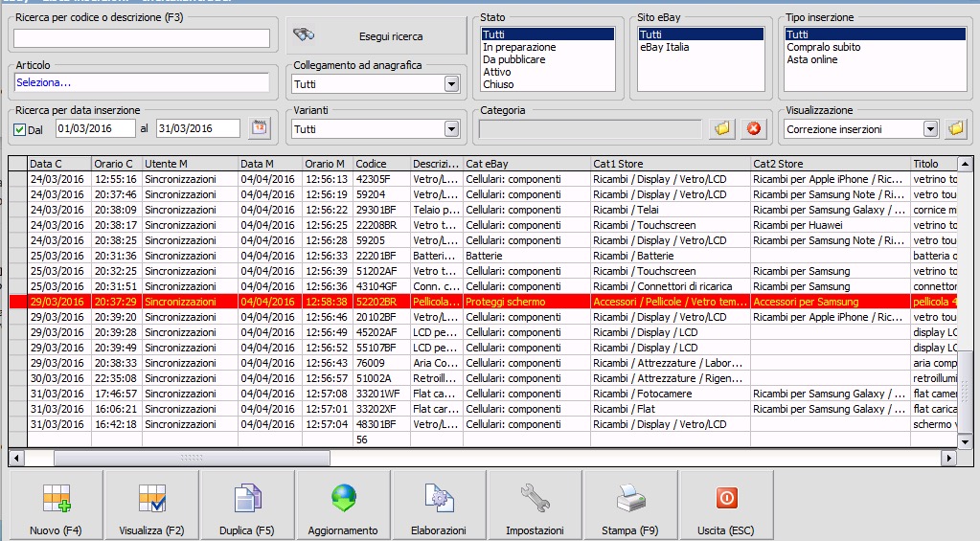
Task: Toggle the Dal date filter checkbox
Action: pos(19,129)
